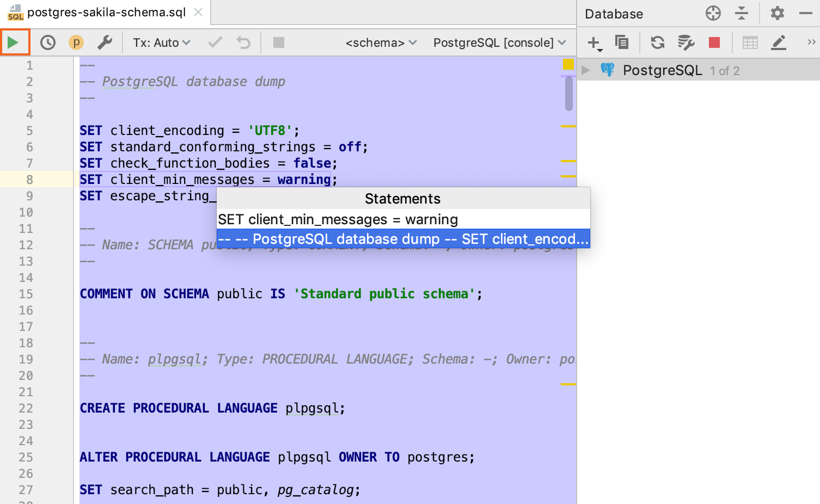Click the 'UTF8' string on line 5
This screenshot has height=504, width=820.
[270, 131]
